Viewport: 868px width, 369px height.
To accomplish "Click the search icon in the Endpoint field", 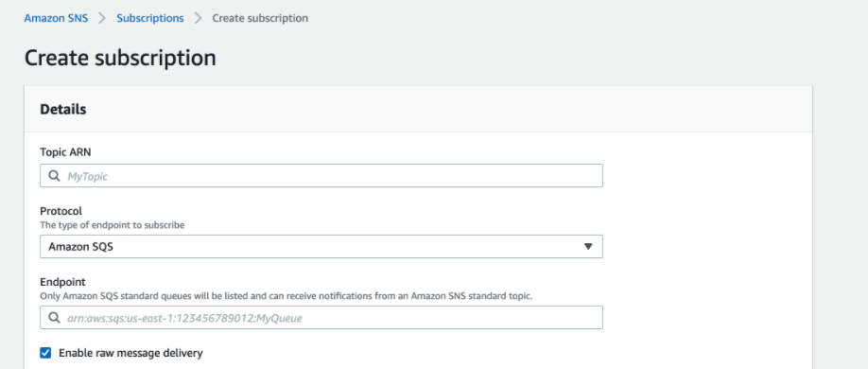I will click(54, 318).
